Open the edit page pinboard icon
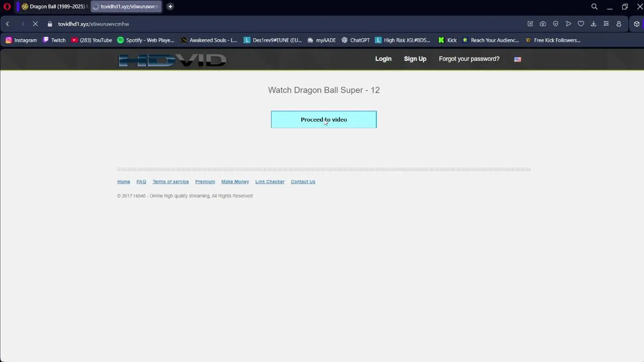The width and height of the screenshot is (644, 362). click(x=530, y=24)
